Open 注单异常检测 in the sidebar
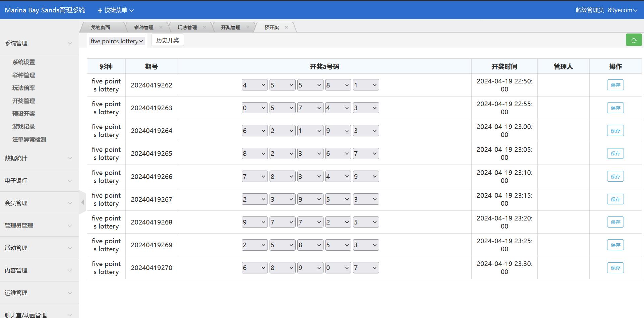 (x=29, y=139)
